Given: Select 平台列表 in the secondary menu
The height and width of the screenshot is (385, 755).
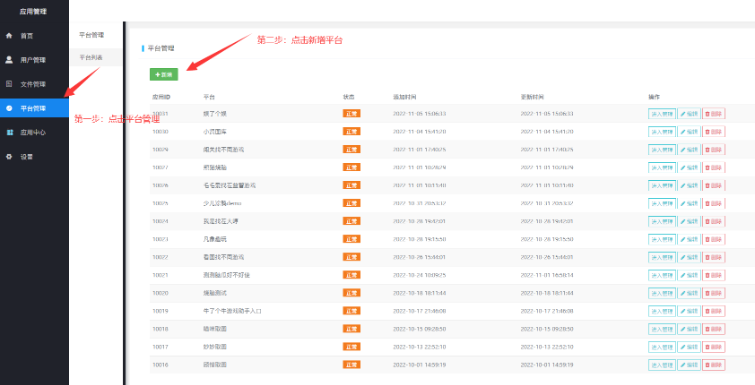Looking at the screenshot, I should coord(96,57).
